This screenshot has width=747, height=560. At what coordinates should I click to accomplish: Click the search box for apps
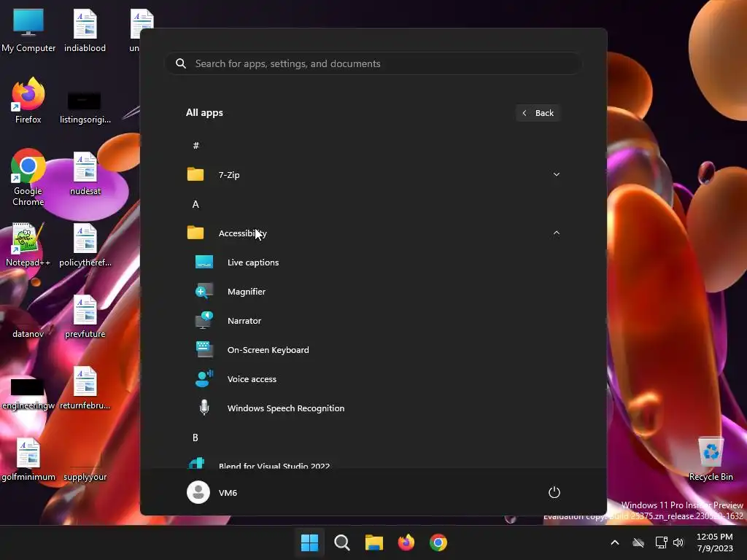[x=373, y=63]
